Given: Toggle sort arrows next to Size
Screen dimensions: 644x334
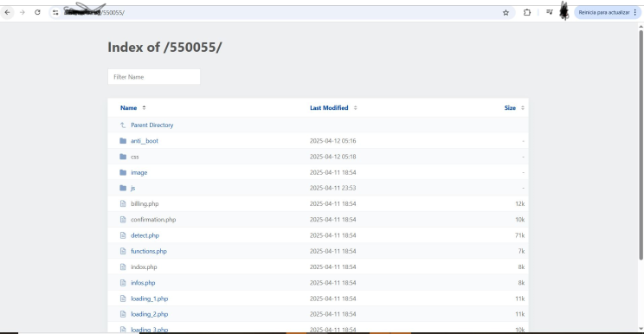Looking at the screenshot, I should click(523, 108).
